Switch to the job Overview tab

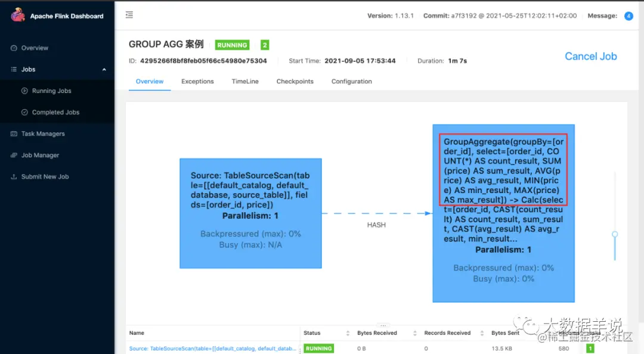point(150,81)
